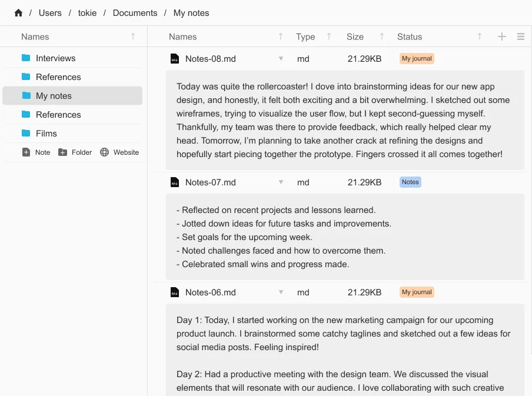Click the Films folder icon

26,134
